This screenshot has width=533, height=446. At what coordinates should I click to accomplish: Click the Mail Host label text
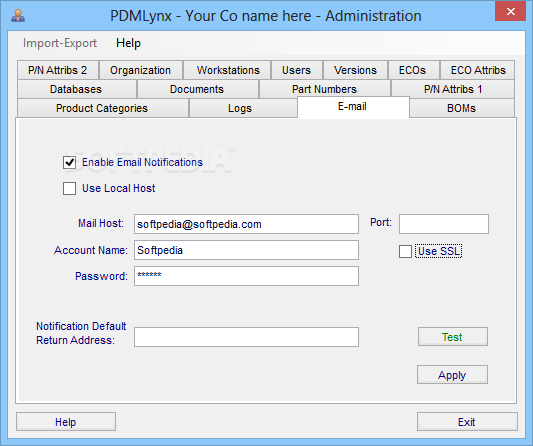coord(101,223)
